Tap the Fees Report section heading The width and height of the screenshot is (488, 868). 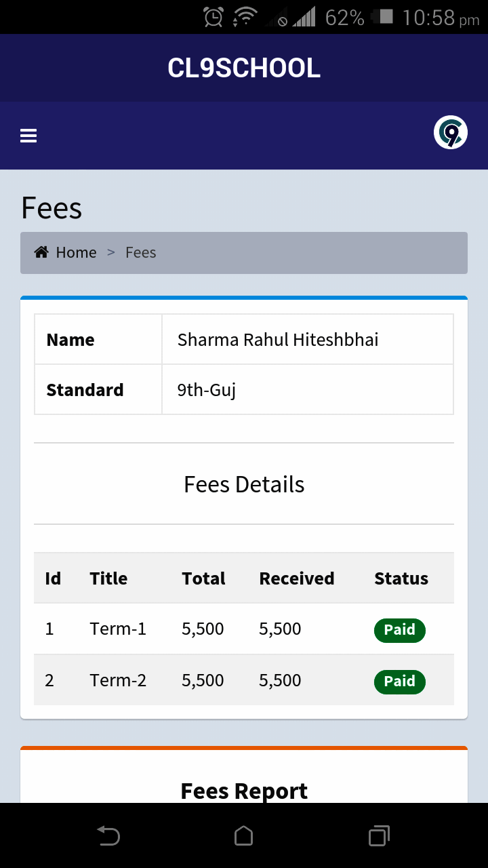coord(244,791)
